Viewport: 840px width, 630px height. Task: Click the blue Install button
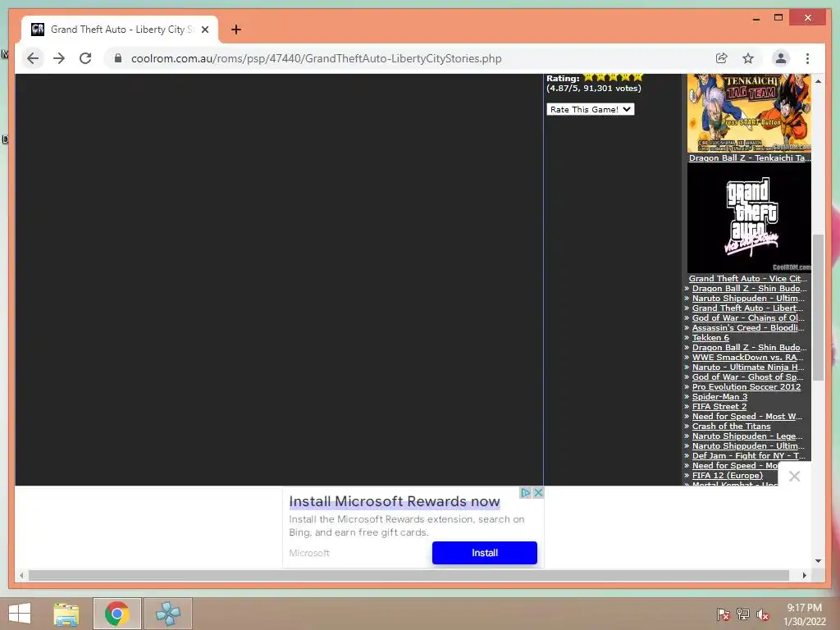tap(484, 553)
